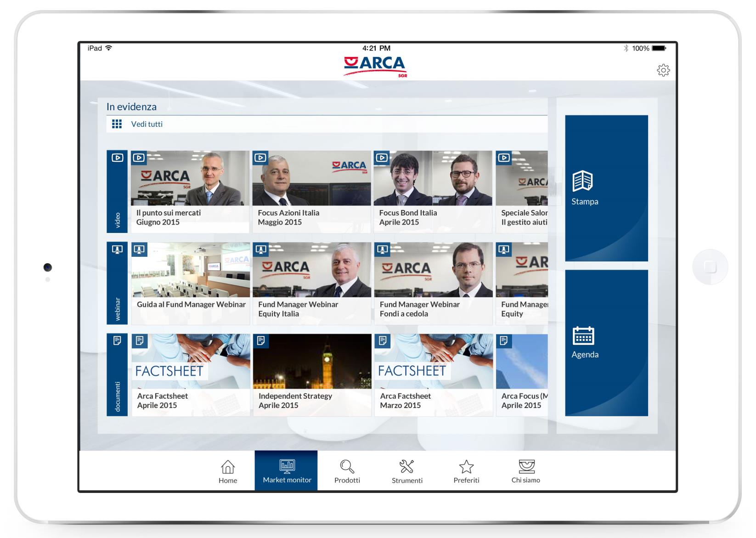Open Independent Strategy Aprile 2015 thumbnail
The image size is (756, 538).
coord(312,362)
